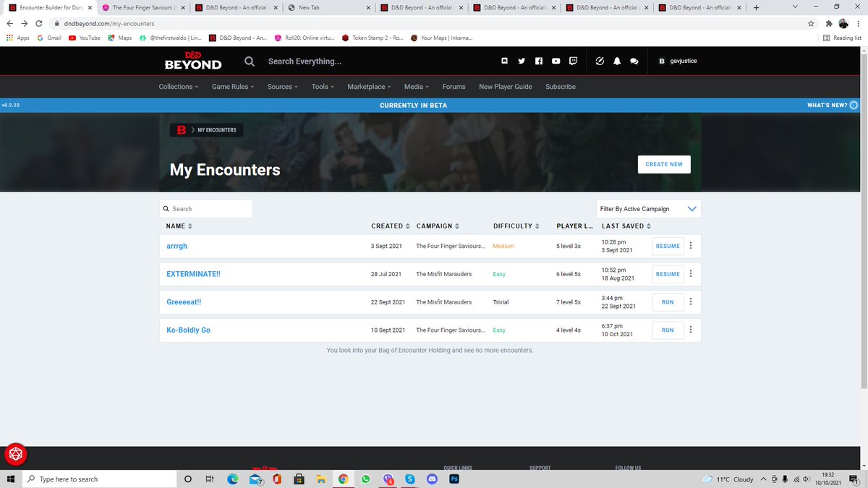
Task: Select the Subscribe nav item
Action: click(561, 87)
